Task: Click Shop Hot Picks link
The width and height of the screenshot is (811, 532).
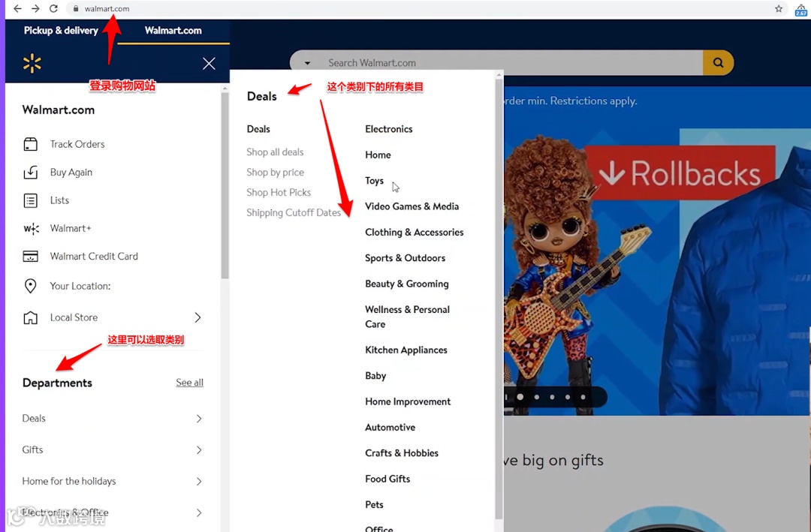Action: click(x=279, y=192)
